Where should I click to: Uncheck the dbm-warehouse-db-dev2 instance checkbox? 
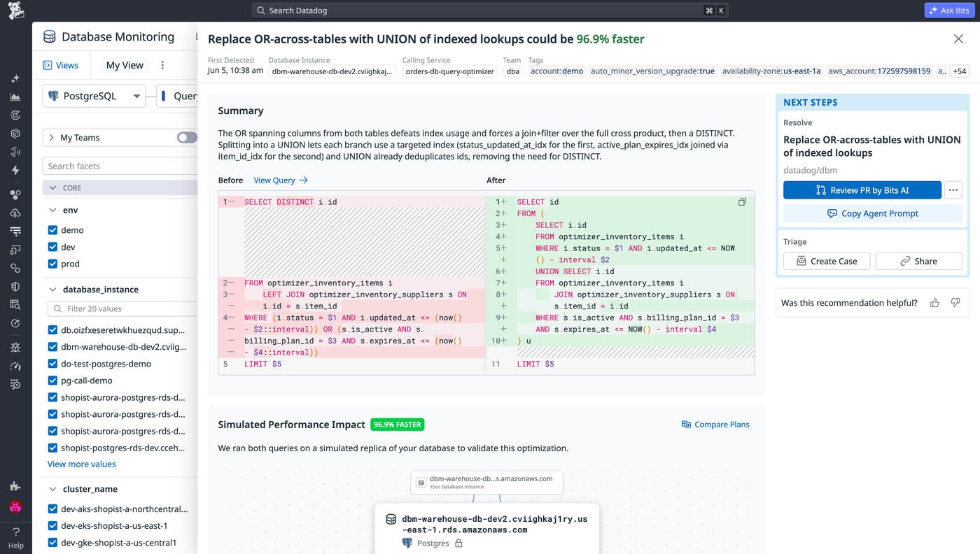click(x=52, y=347)
